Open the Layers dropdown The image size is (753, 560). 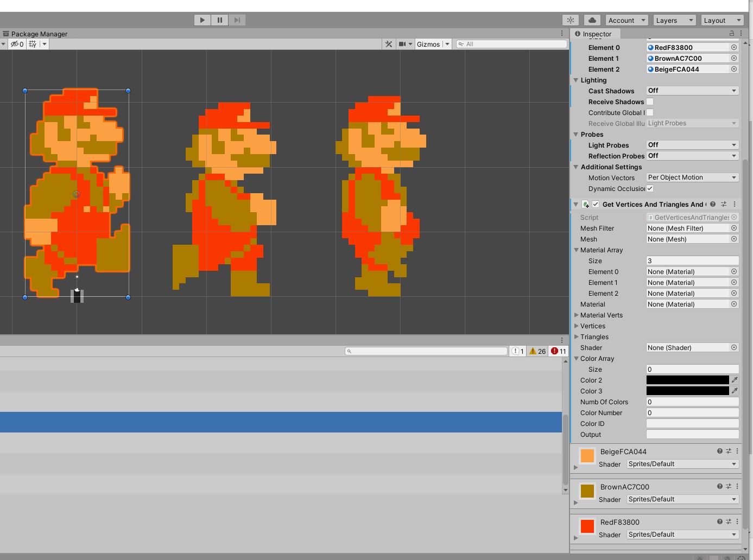pos(674,20)
